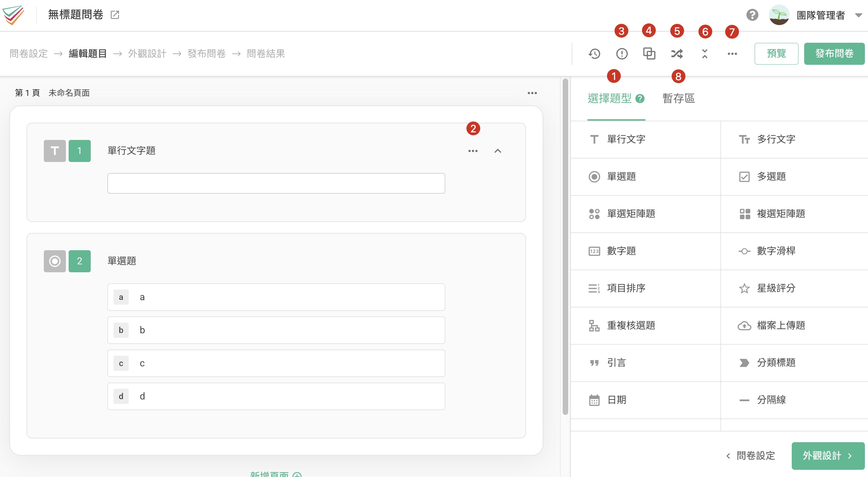Add a 檔案上傳題 file upload question
The height and width of the screenshot is (477, 868).
click(781, 325)
